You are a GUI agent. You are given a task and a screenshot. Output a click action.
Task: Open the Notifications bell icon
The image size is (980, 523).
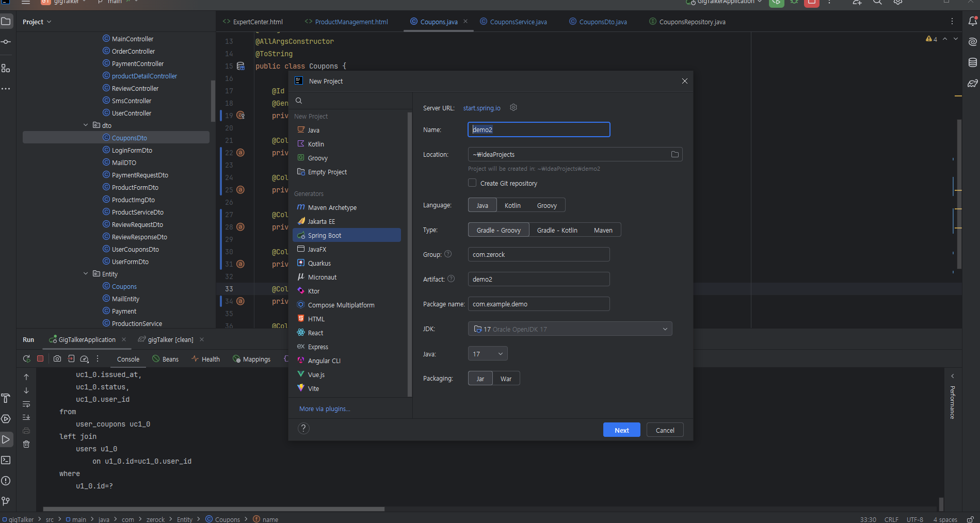972,21
